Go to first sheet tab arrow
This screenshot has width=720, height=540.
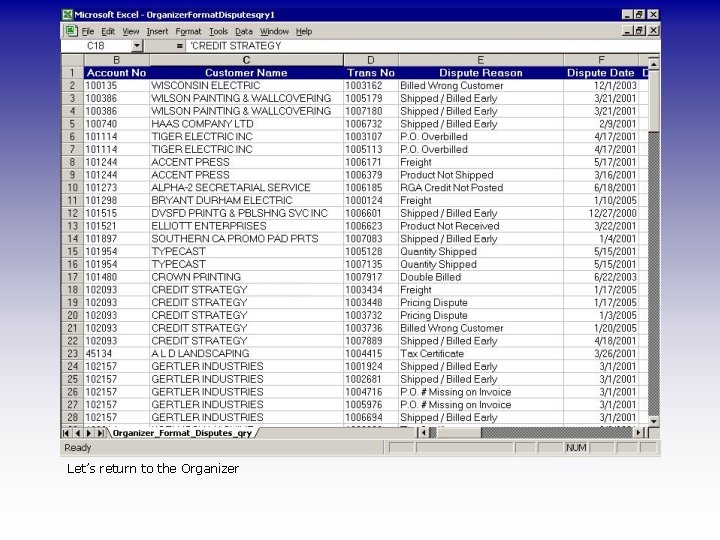[66, 433]
